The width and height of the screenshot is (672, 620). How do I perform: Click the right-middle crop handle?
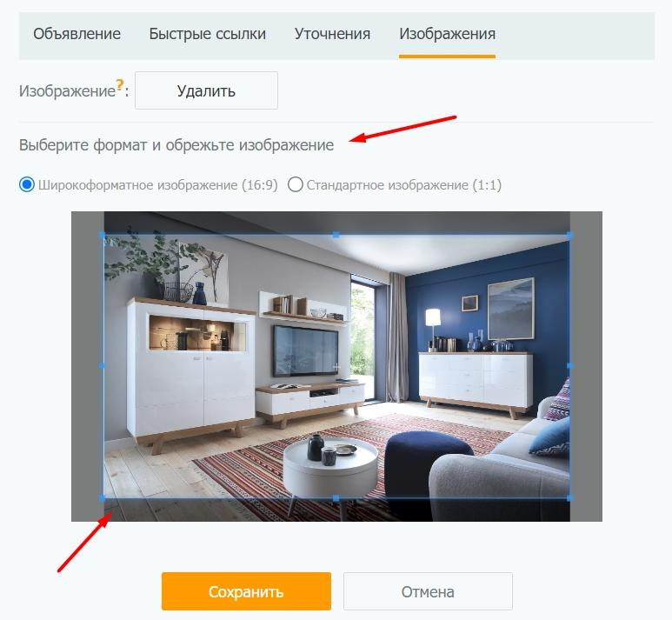point(569,366)
